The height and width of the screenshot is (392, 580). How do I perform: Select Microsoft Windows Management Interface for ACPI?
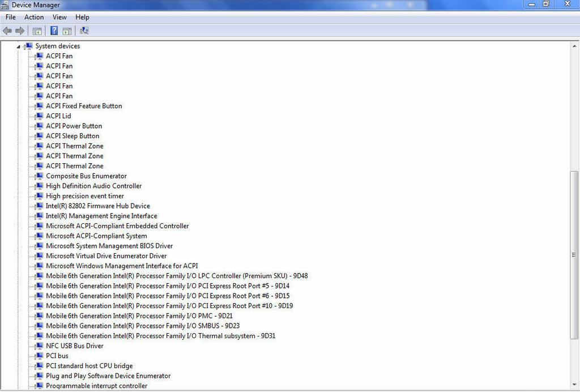(122, 266)
